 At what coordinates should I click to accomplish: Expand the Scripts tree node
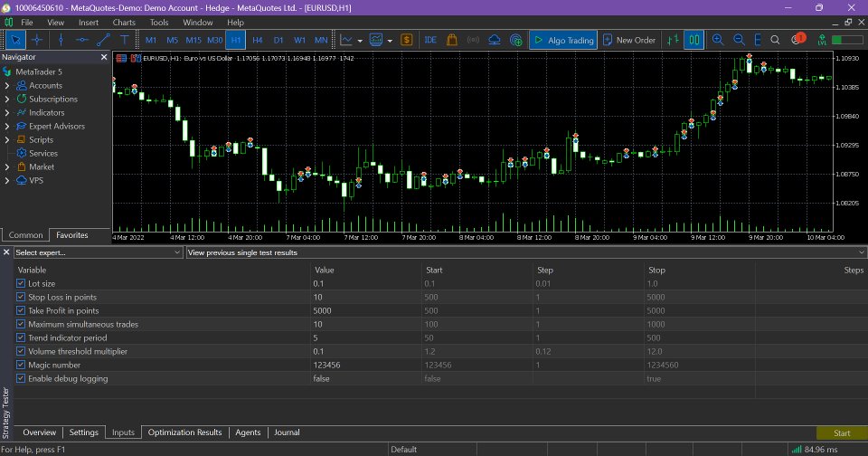[x=7, y=139]
